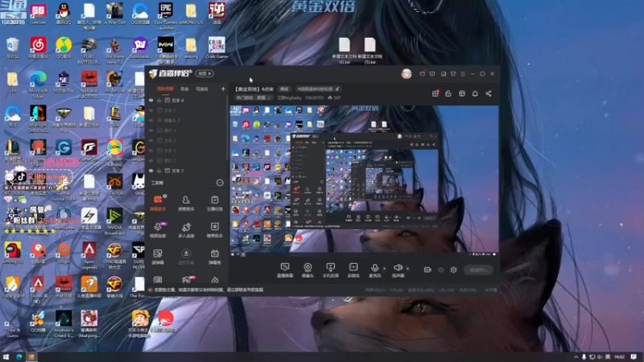The width and height of the screenshot is (644, 362).
Task: Click the 扬声器 speaker icon
Action: pyautogui.click(x=398, y=268)
